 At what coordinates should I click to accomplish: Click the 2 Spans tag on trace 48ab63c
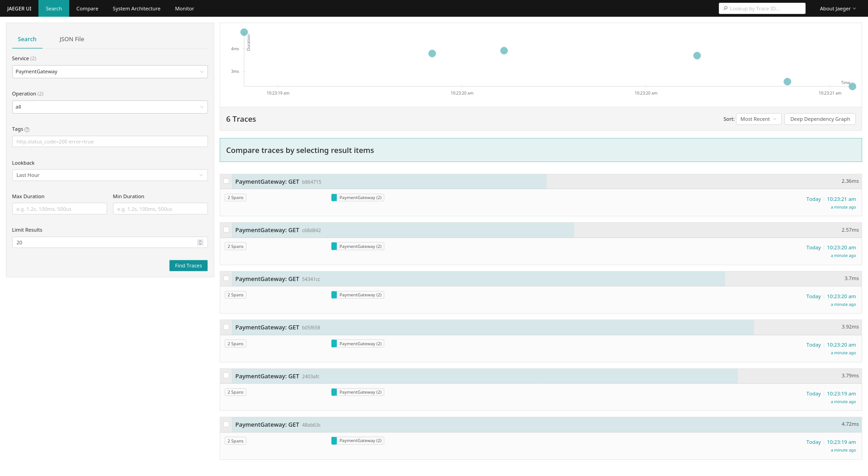236,441
